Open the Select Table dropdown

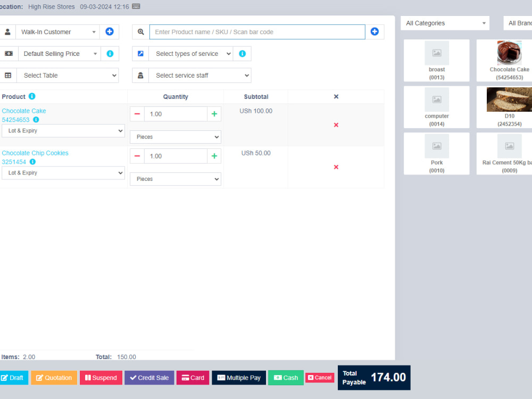[x=68, y=75]
